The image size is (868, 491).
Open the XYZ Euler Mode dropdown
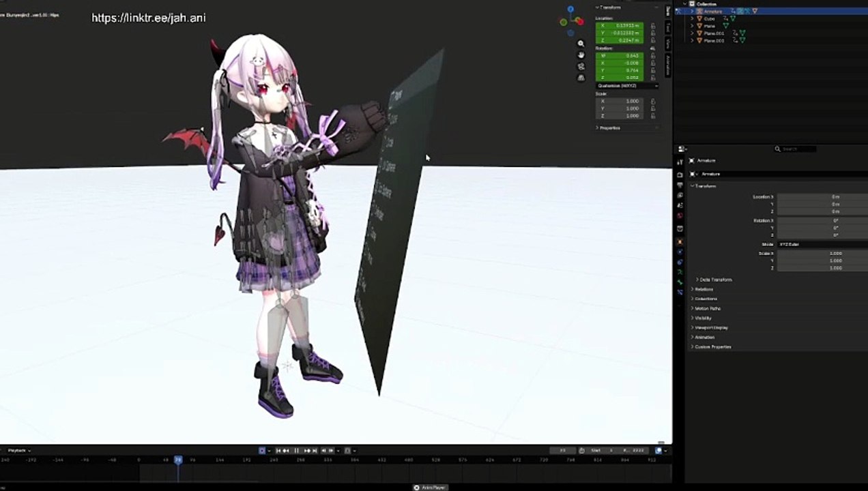point(822,244)
